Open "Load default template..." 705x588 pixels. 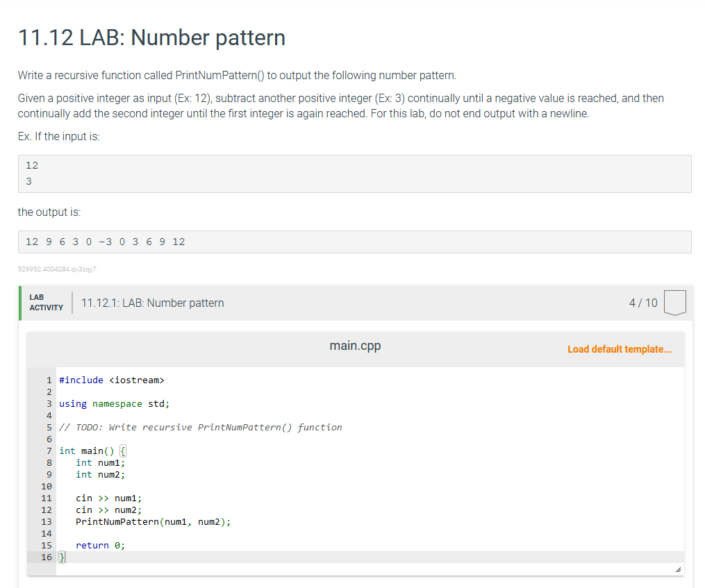pos(619,349)
